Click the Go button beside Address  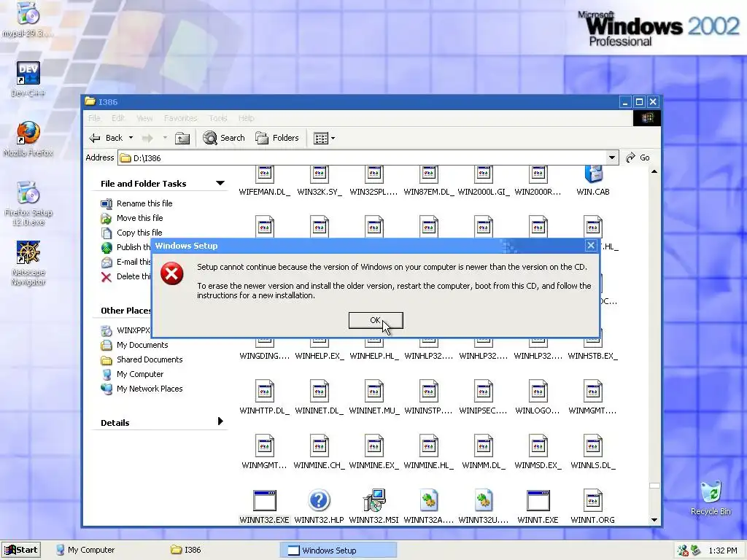pos(638,157)
